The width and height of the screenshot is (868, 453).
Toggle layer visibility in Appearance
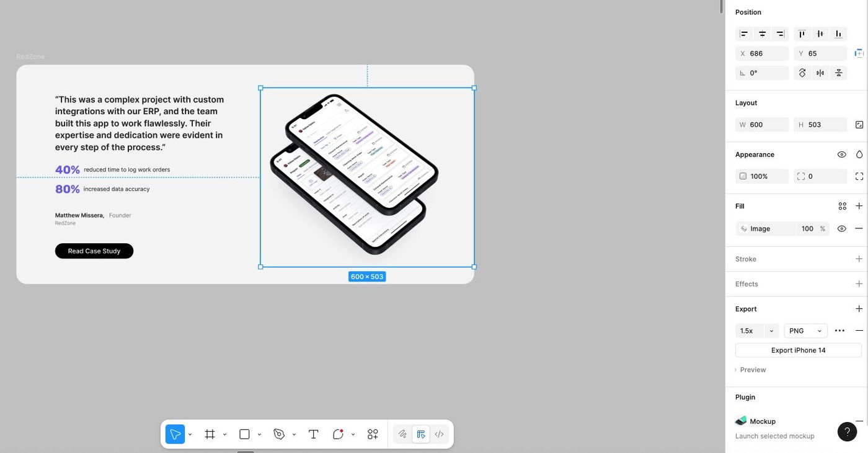841,155
